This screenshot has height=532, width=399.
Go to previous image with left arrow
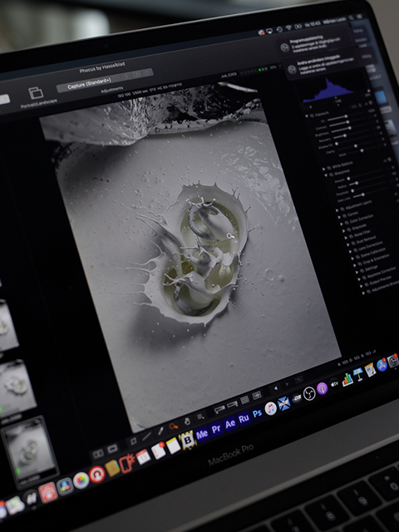pyautogui.click(x=276, y=388)
